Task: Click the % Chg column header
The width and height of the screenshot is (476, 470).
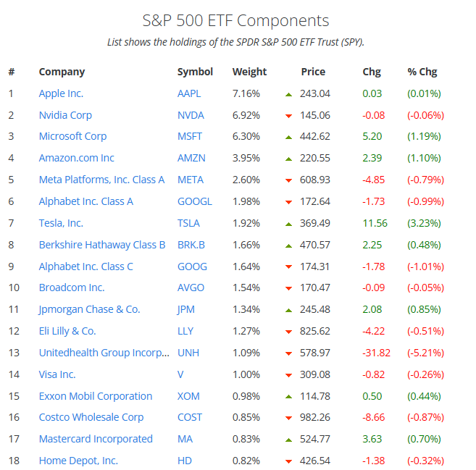Action: (x=422, y=72)
